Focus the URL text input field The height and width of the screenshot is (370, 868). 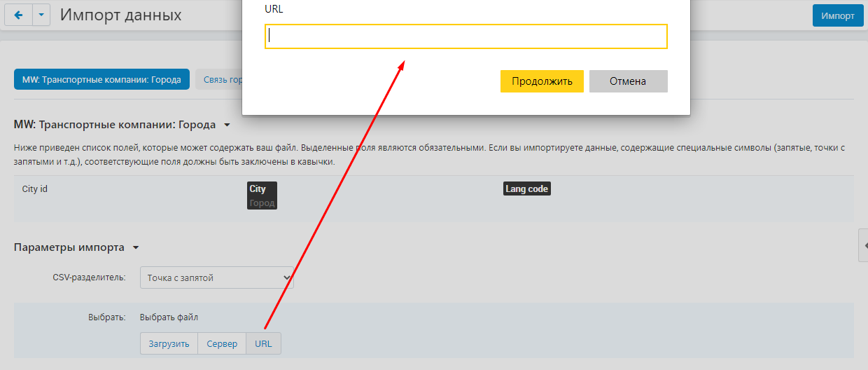pyautogui.click(x=465, y=36)
